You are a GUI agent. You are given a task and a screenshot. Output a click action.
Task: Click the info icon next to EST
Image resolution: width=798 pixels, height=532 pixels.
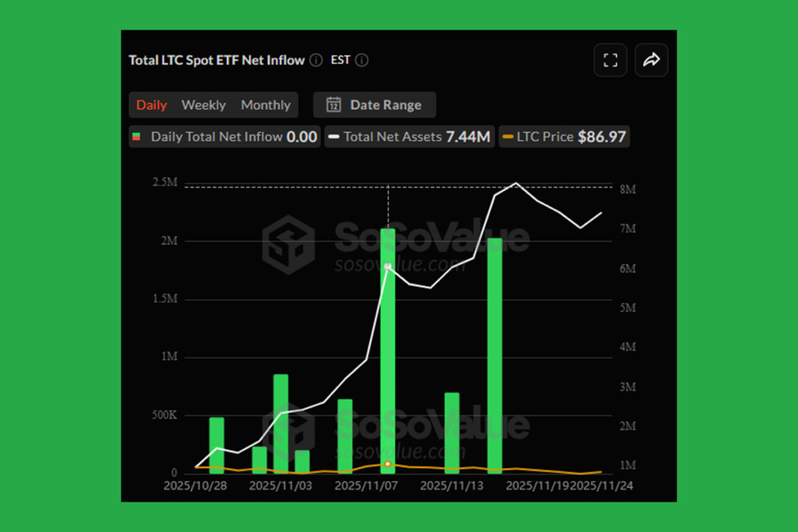[x=362, y=60]
